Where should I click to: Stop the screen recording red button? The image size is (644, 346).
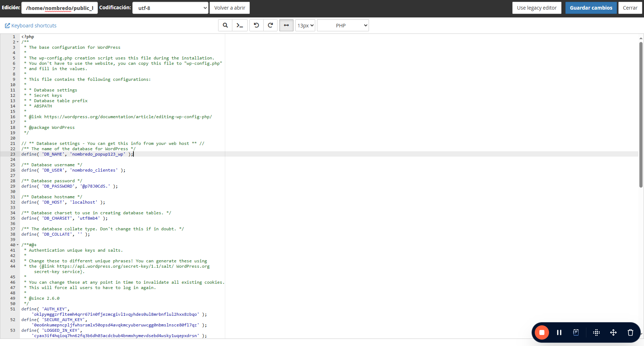pyautogui.click(x=542, y=332)
